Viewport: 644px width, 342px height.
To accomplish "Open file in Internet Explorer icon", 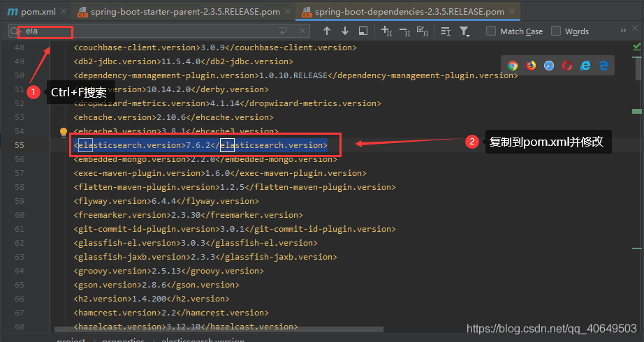I will pos(585,66).
